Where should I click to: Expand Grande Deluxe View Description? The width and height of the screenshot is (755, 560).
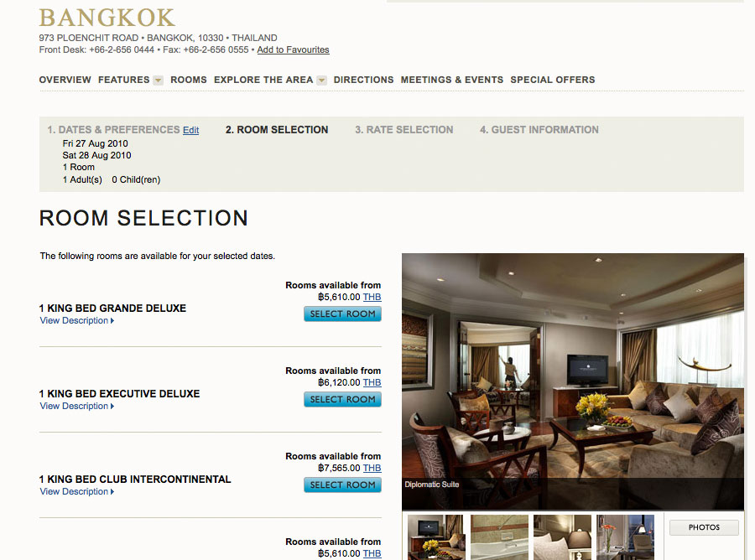(x=77, y=320)
